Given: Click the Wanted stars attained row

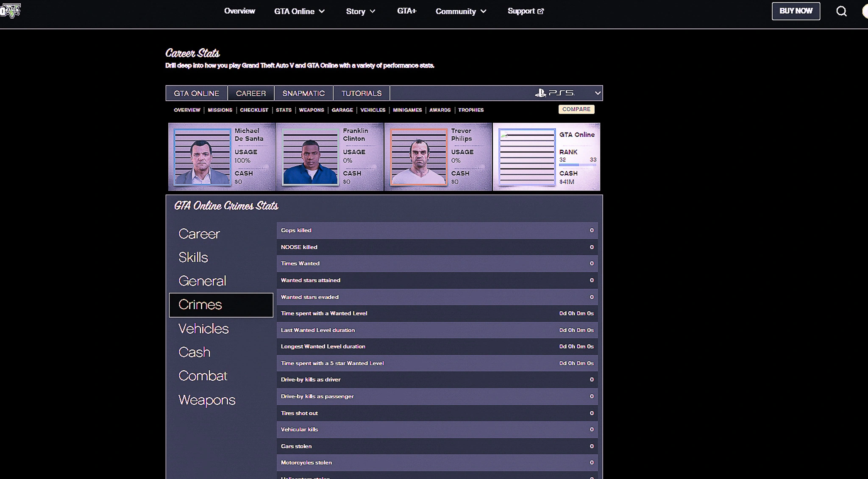Looking at the screenshot, I should pyautogui.click(x=437, y=280).
